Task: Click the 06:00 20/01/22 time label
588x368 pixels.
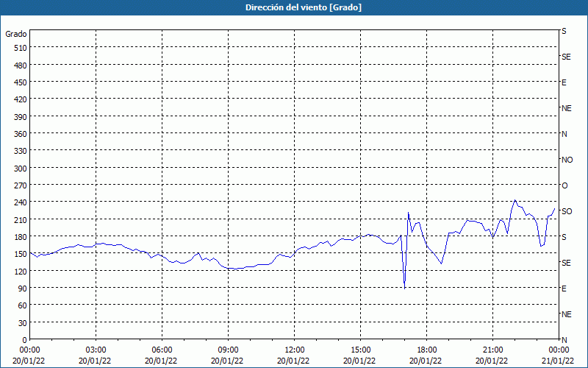Action: click(x=161, y=355)
